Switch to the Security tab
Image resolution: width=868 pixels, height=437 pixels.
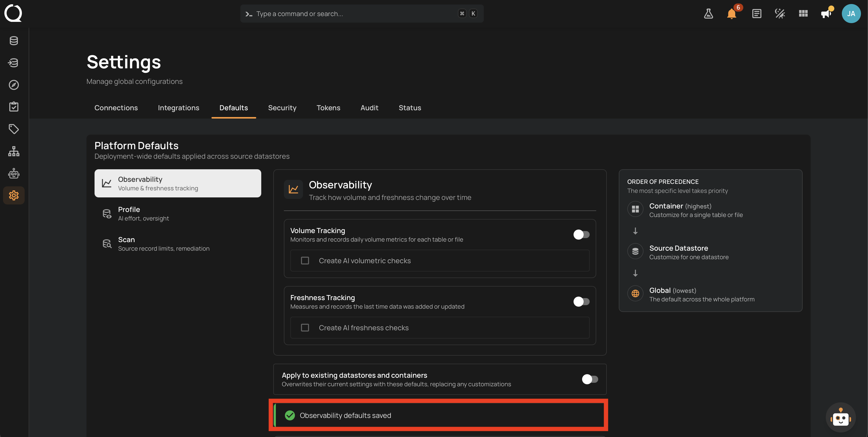(x=282, y=108)
